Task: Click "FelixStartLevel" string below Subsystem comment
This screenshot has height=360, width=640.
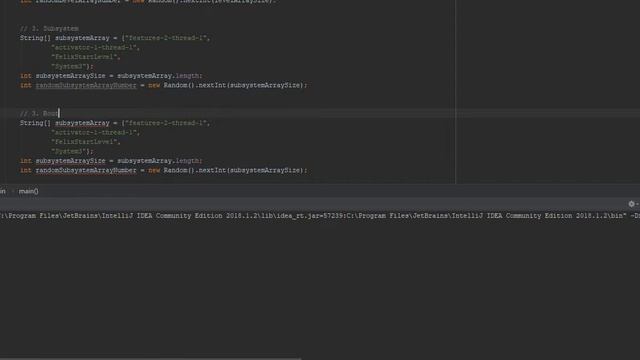Action: click(85, 57)
